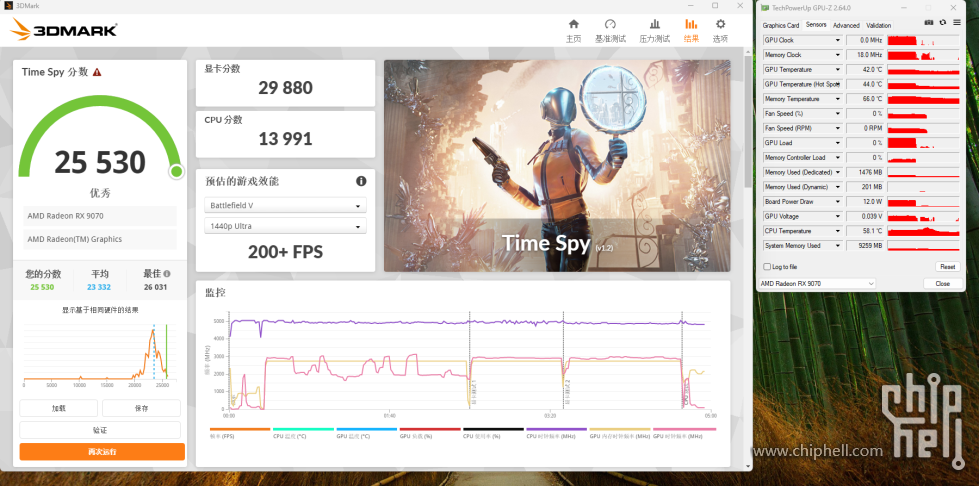Viewport: 979px width, 486px height.
Task: Open the 3DMark Home (主页) page
Action: click(573, 31)
